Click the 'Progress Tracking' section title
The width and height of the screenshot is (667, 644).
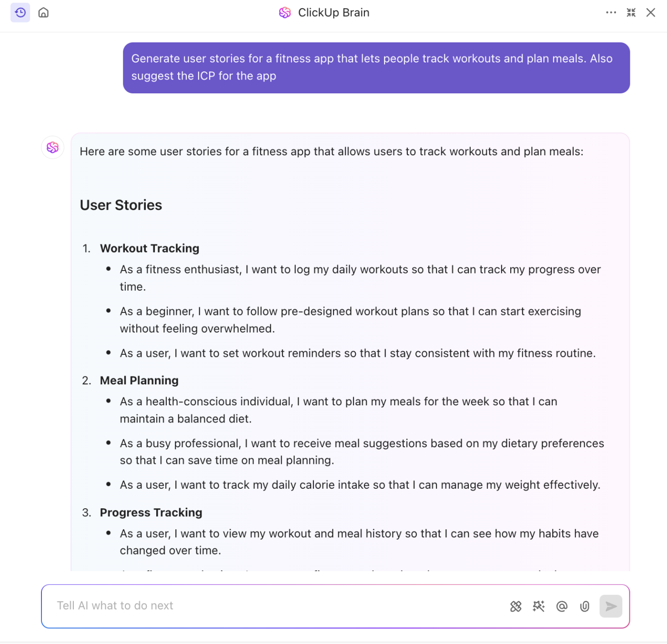151,512
